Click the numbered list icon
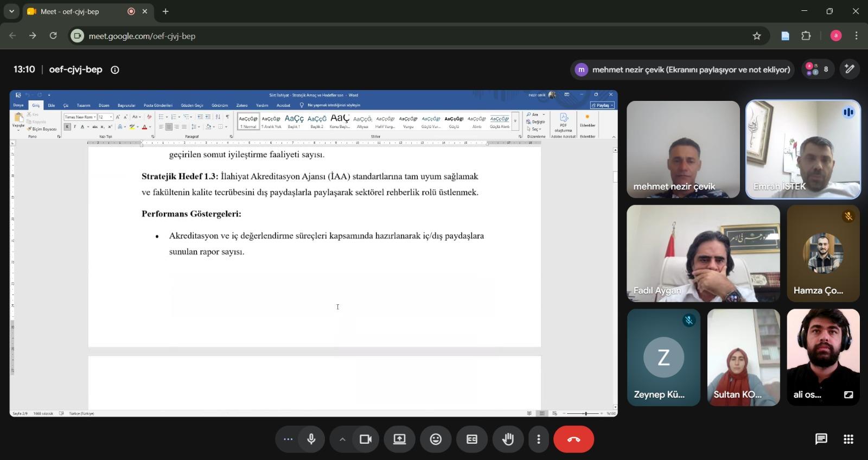 pyautogui.click(x=174, y=117)
